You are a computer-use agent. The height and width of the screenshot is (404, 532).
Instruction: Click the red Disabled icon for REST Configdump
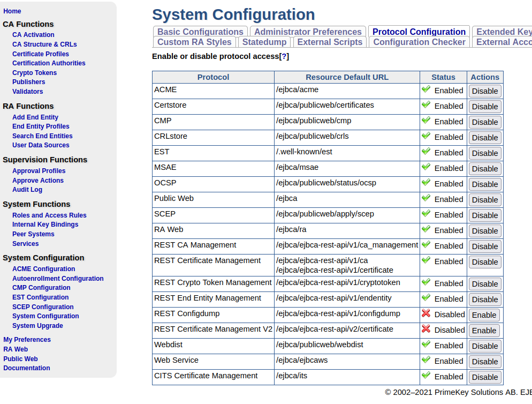(x=425, y=314)
